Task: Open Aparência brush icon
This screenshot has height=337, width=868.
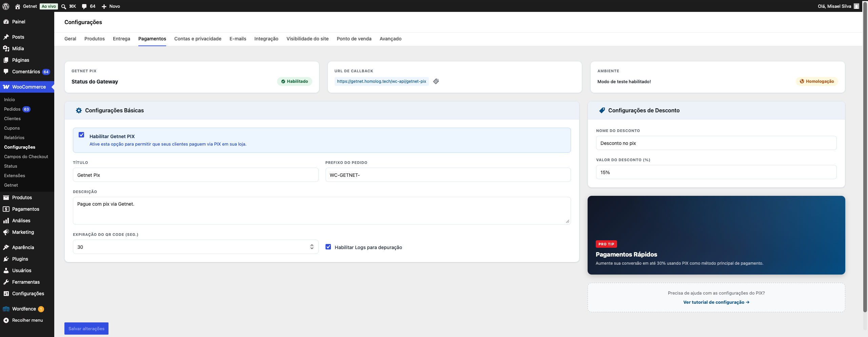Action: (x=6, y=247)
